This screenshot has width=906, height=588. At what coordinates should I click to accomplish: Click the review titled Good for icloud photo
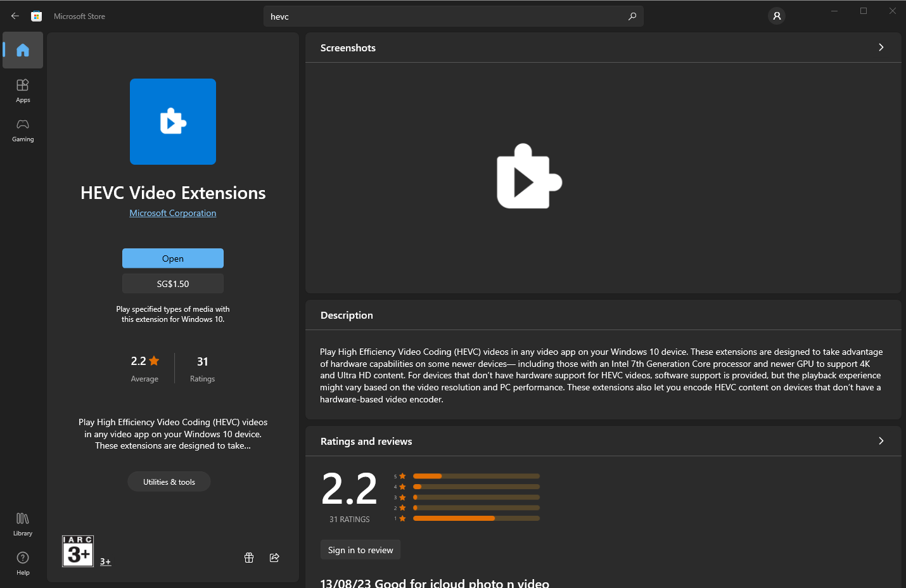pos(435,583)
